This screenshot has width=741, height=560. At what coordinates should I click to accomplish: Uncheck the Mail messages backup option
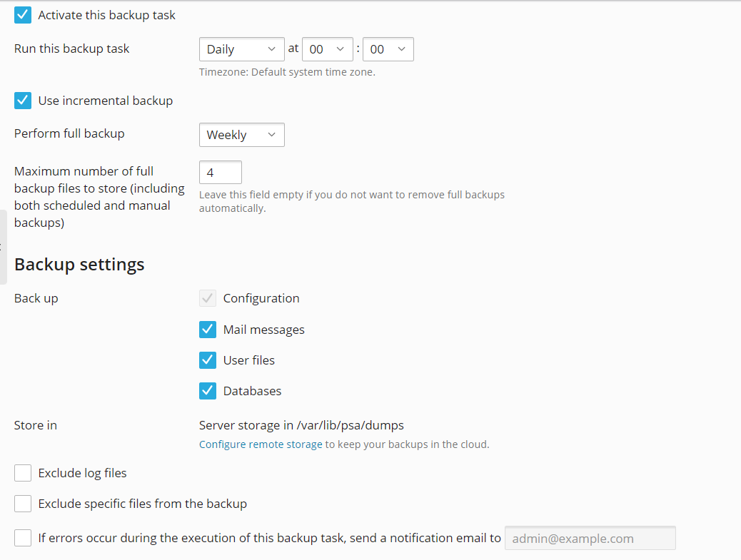(207, 329)
